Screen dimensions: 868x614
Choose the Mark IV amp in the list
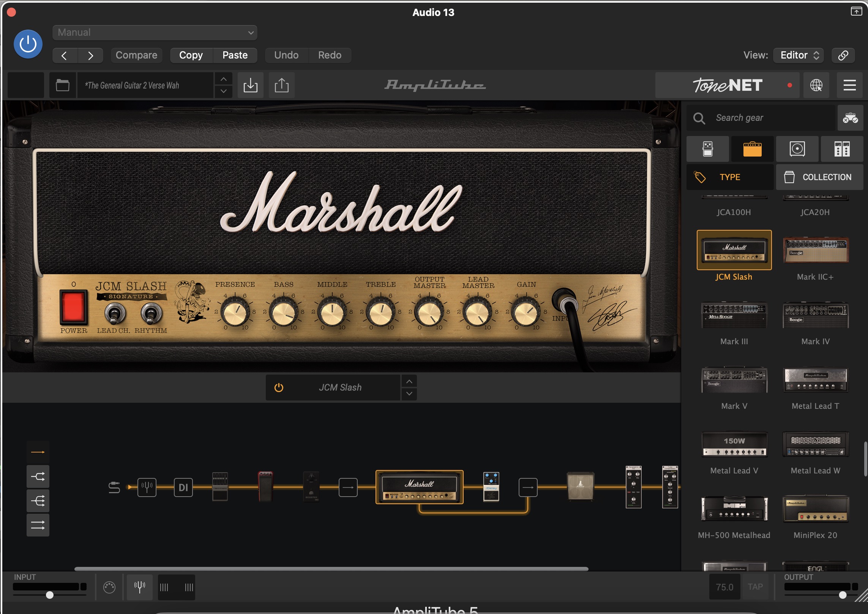(816, 315)
